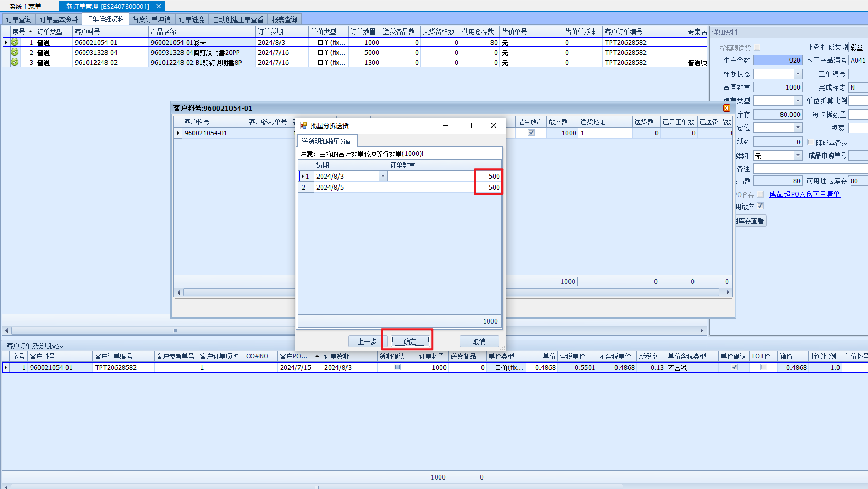Select order row 960931328-04
Image resolution: width=868 pixels, height=489 pixels.
click(354, 52)
